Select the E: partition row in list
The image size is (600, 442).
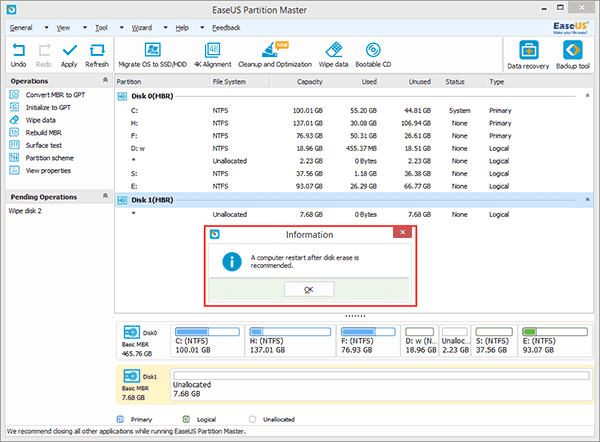(x=354, y=186)
